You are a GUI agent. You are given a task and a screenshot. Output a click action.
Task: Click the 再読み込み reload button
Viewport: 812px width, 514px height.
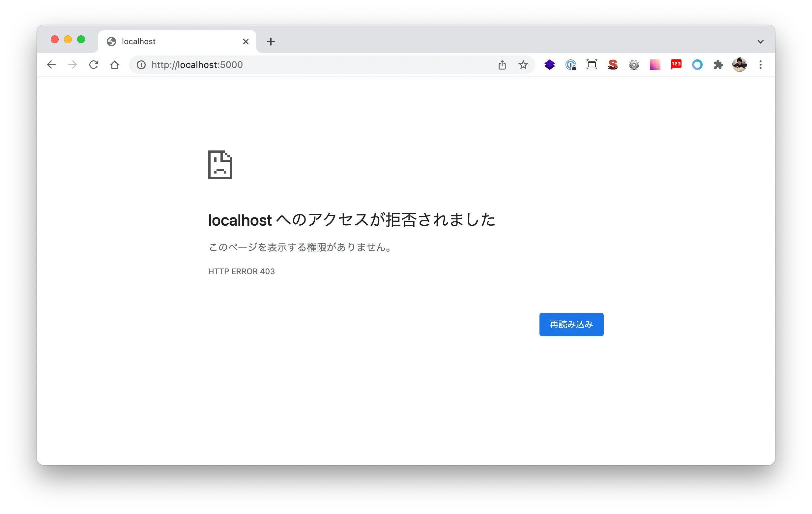(x=571, y=324)
